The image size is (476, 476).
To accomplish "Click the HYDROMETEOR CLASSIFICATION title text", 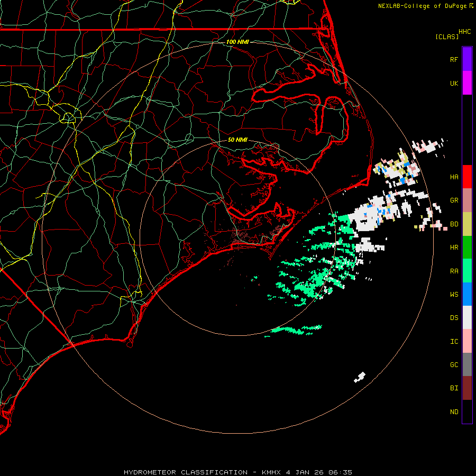I will click(186, 472).
